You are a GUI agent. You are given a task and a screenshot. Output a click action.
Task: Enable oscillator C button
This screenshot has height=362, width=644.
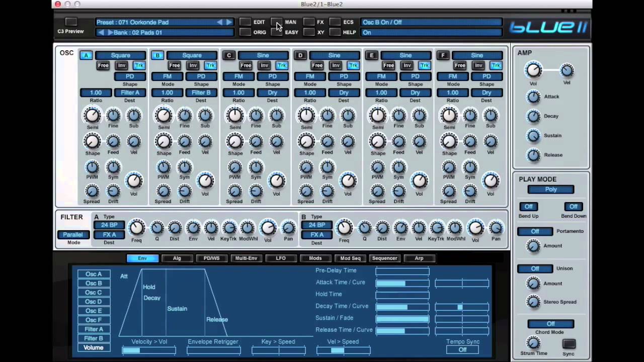pos(229,55)
